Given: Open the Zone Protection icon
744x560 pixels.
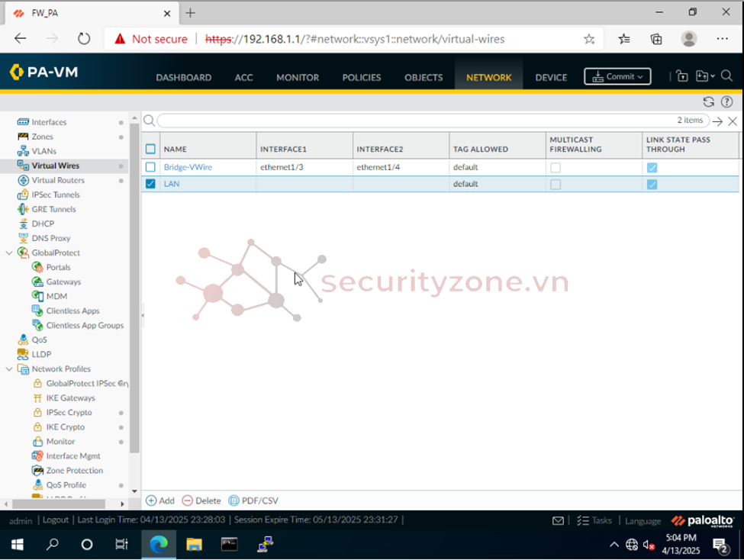Looking at the screenshot, I should [x=37, y=471].
